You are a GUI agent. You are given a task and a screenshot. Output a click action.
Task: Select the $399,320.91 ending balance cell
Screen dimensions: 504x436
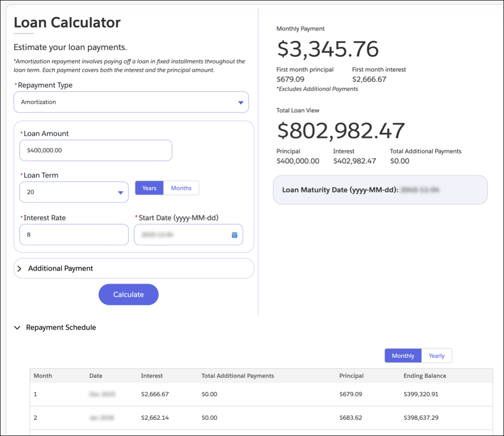pyautogui.click(x=421, y=394)
